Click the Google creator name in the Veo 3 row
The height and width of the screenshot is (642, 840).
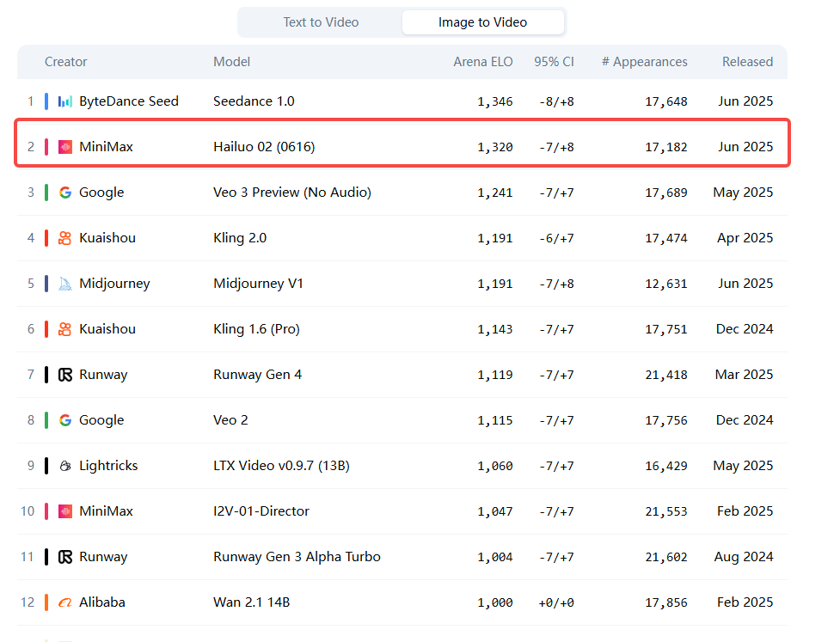click(x=101, y=193)
